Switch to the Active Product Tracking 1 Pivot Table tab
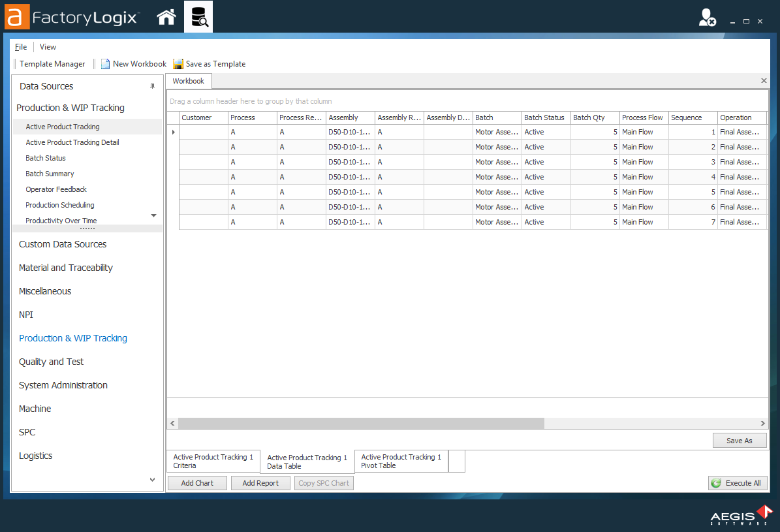The width and height of the screenshot is (780, 532). pyautogui.click(x=400, y=461)
